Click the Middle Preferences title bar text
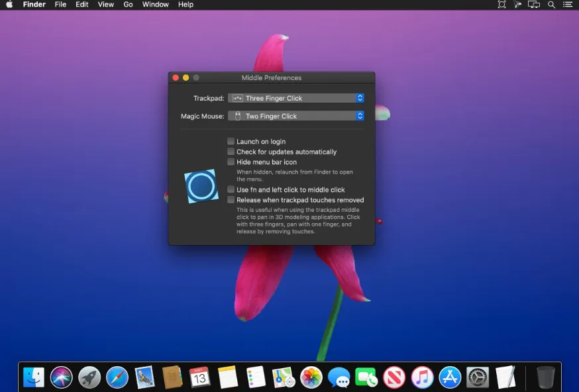The image size is (579, 392). [272, 78]
